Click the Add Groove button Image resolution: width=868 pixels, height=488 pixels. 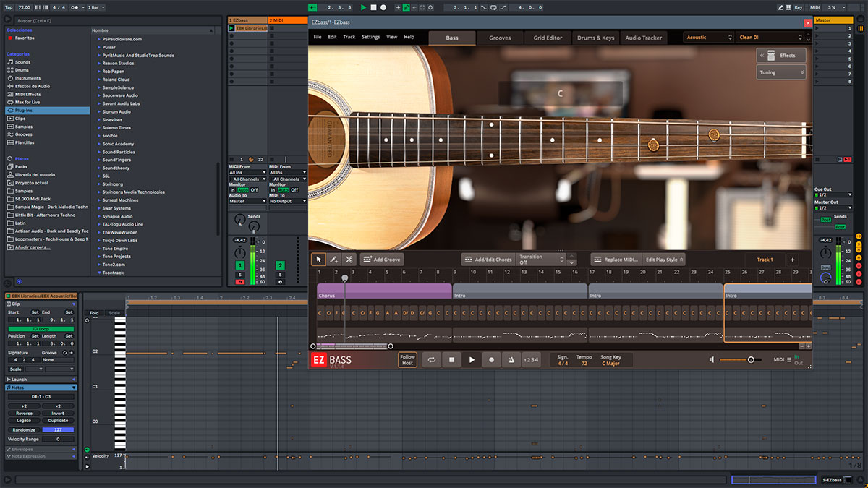381,260
